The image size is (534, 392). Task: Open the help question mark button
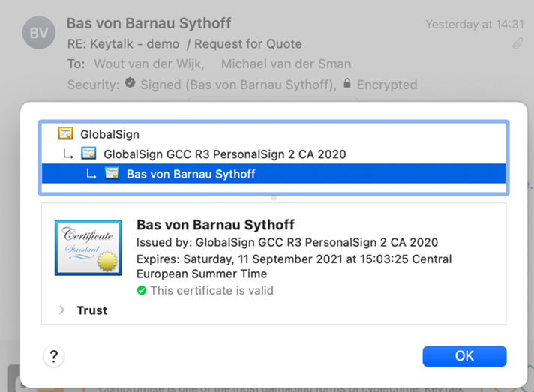pyautogui.click(x=53, y=356)
